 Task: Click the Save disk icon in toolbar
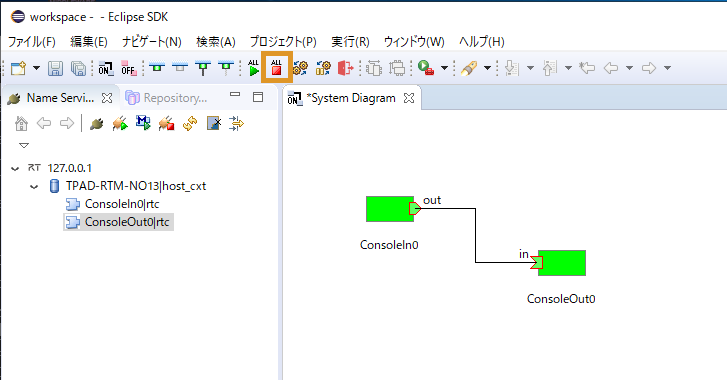pos(56,68)
